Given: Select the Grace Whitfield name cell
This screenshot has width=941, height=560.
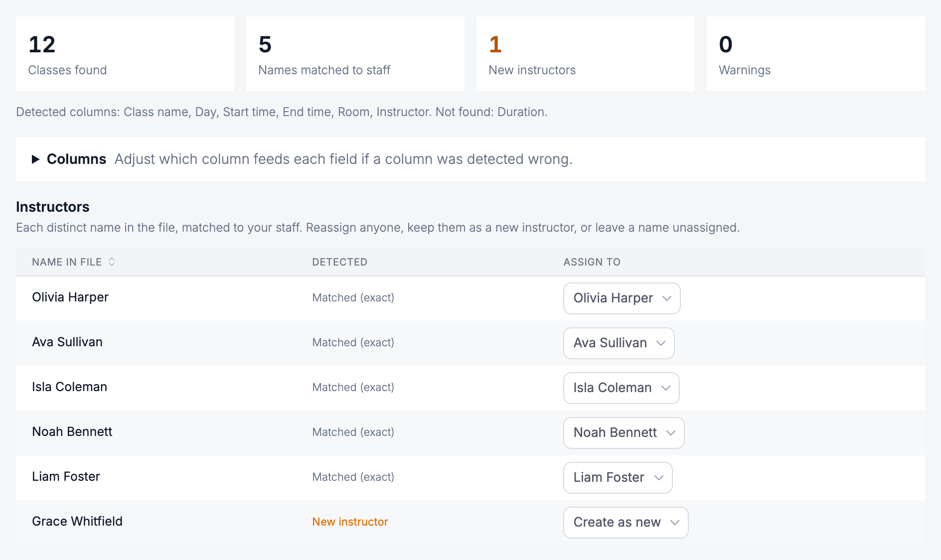Looking at the screenshot, I should pyautogui.click(x=77, y=522).
